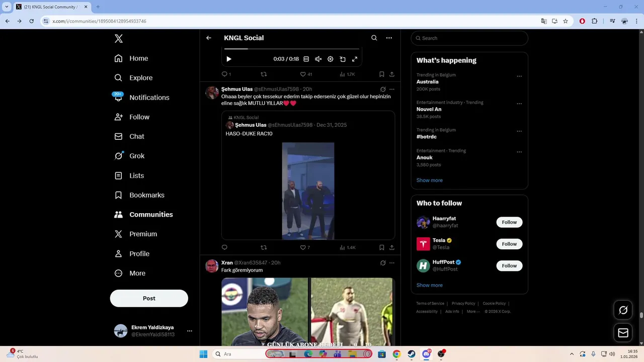Reply to Şehmus Ulas post
Viewport: 644px width, 362px height.
pos(224,247)
